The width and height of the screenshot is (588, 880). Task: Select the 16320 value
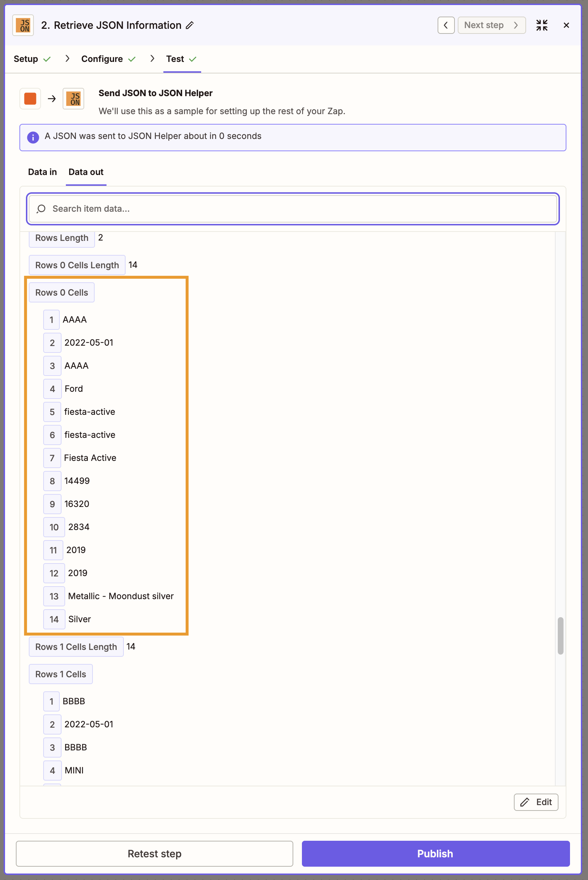(77, 504)
